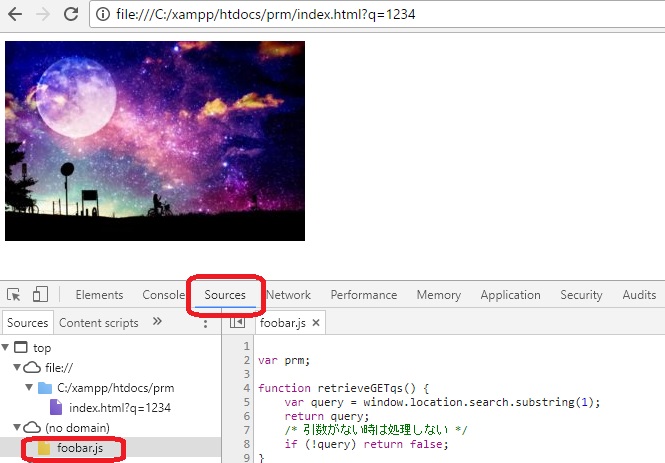
Task: Set breakpoint on line number 5
Action: point(246,402)
